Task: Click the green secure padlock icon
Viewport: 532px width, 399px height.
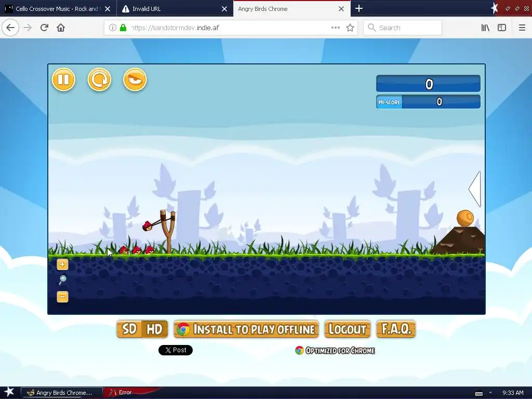Action: [123, 28]
